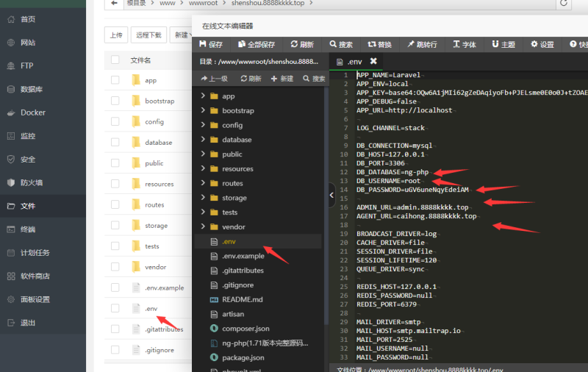Screen dimensions: 588x372
Task: Click wwwroot in the path breadcrumb
Action: point(204,3)
